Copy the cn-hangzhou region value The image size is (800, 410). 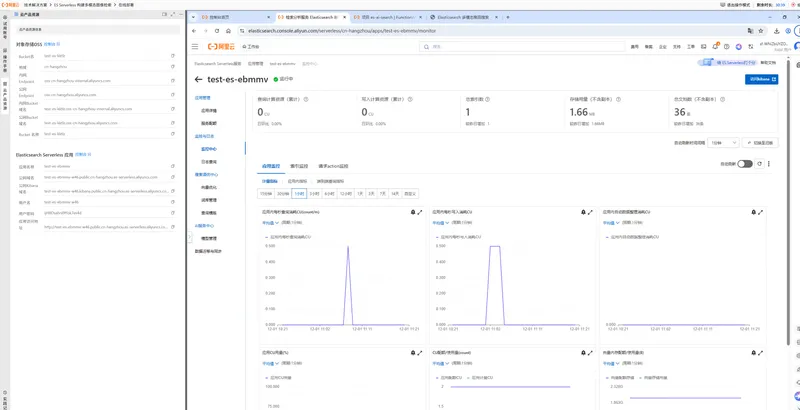172,66
